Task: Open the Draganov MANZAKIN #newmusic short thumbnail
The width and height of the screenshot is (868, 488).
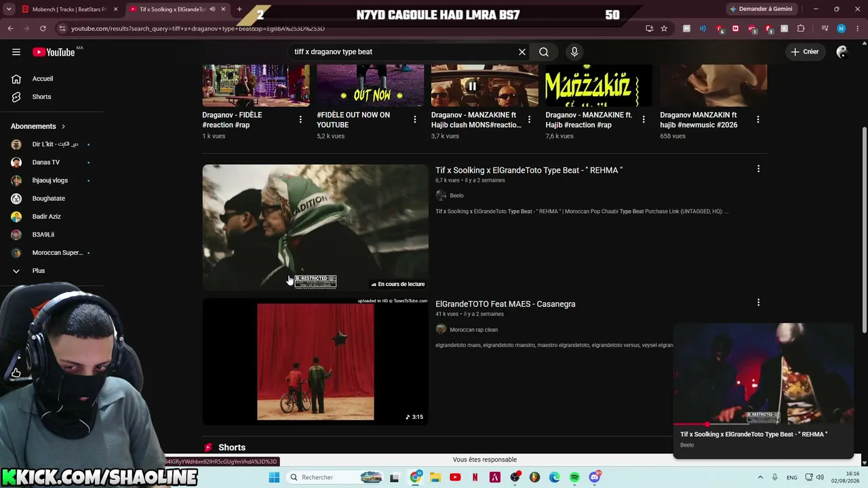Action: coord(713,85)
